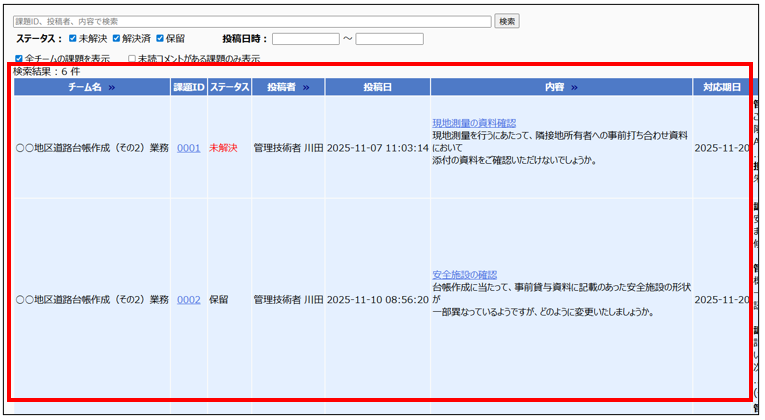765x420 pixels.
Task: Click the arrow icon beside チーム名 header
Action: click(x=111, y=88)
